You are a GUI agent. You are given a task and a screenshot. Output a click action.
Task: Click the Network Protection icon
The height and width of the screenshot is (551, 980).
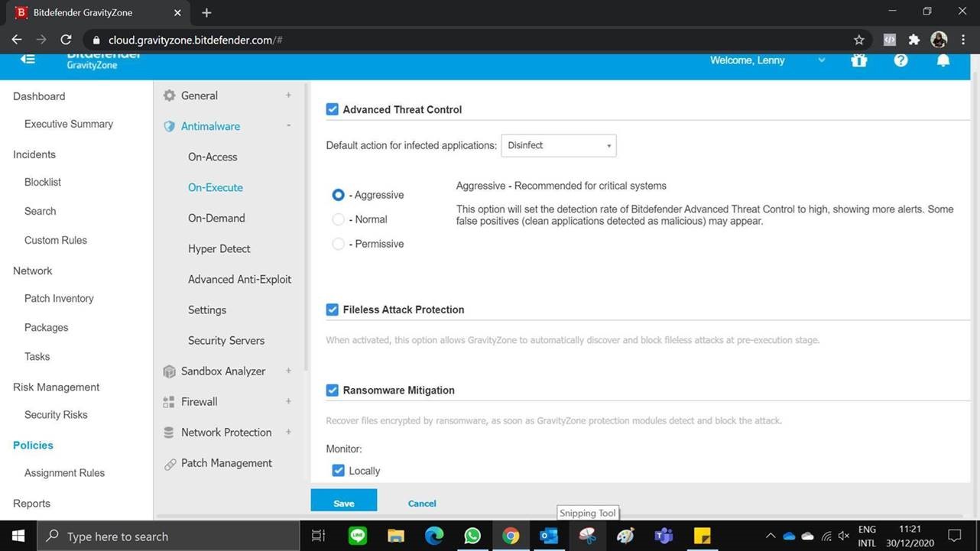pyautogui.click(x=169, y=433)
